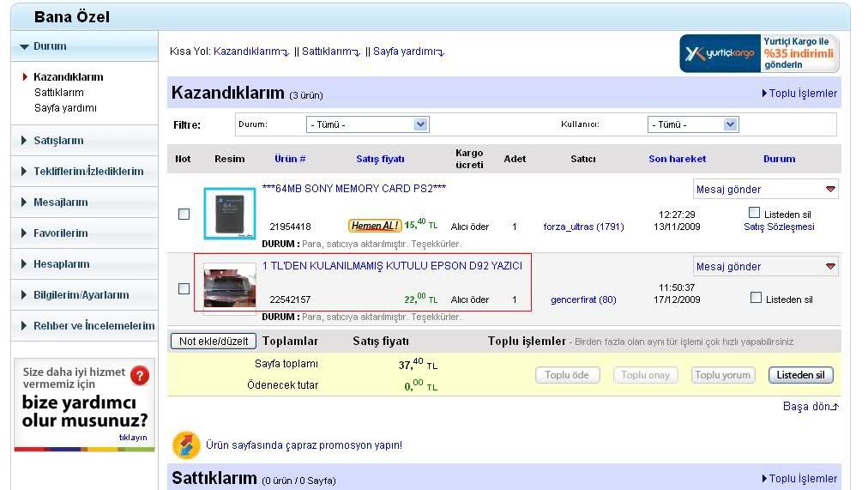Jump to Sattıklarım via Kısa Yol
Image resolution: width=868 pixels, height=490 pixels.
pos(330,51)
